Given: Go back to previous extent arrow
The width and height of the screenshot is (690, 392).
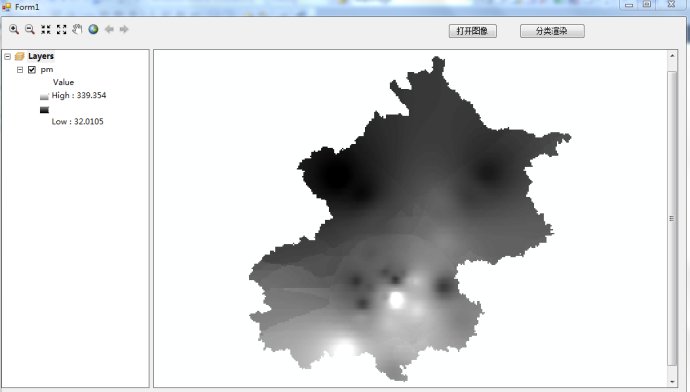Looking at the screenshot, I should (x=109, y=29).
